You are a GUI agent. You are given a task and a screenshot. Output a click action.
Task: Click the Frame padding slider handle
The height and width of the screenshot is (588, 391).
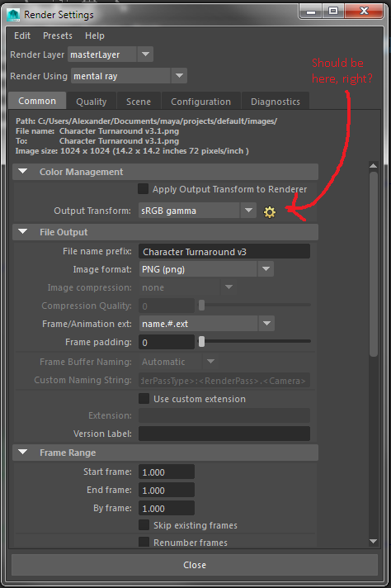pos(201,341)
